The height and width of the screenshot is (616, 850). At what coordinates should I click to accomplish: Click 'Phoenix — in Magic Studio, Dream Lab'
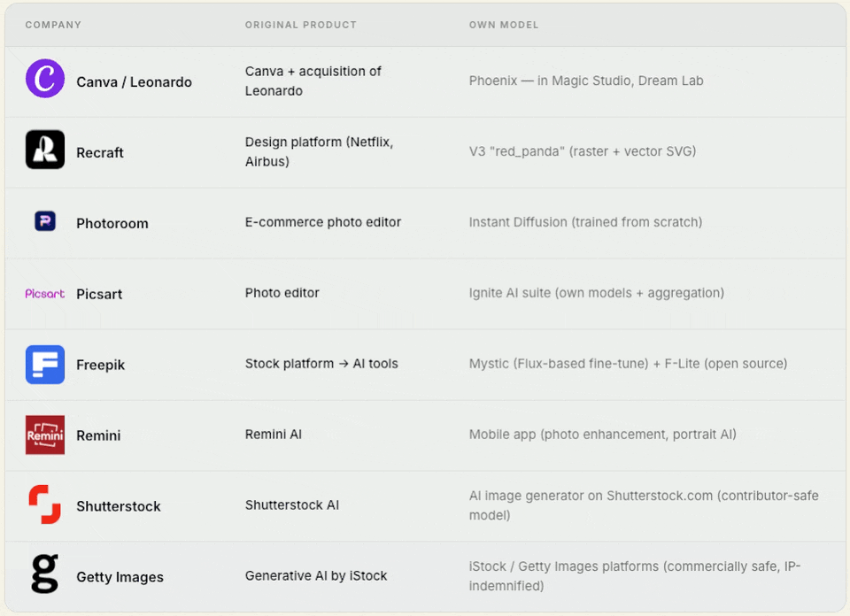click(x=586, y=81)
